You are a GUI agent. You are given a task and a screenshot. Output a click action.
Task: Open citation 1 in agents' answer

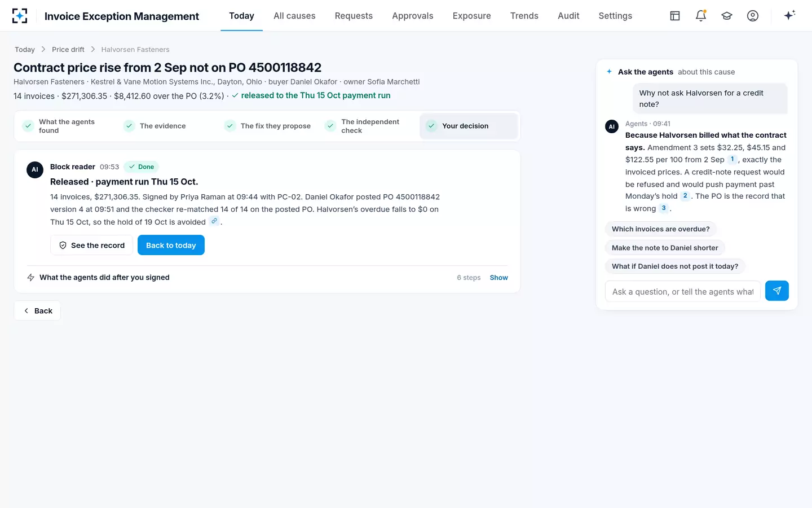(732, 159)
